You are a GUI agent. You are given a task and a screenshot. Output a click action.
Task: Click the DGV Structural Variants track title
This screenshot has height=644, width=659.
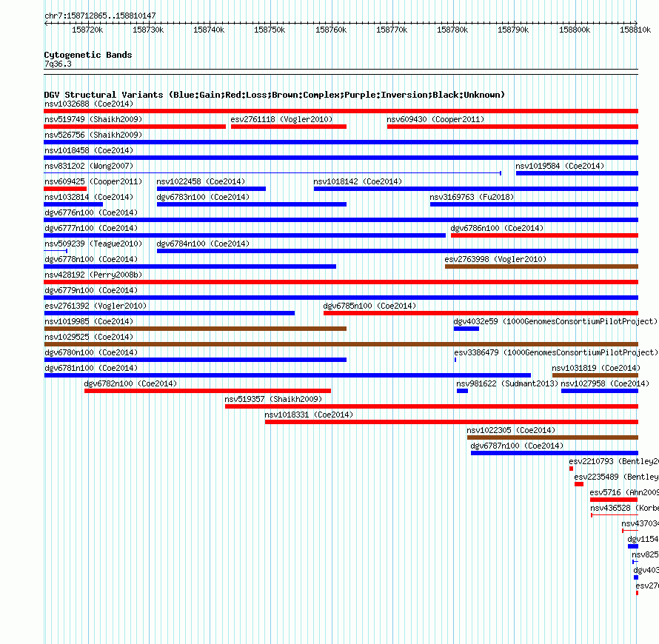pos(274,95)
